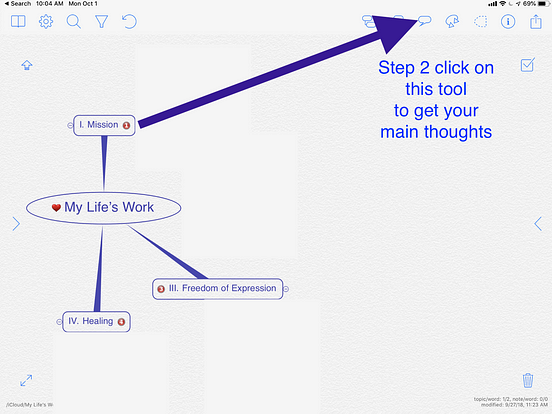Image resolution: width=552 pixels, height=414 pixels.
Task: Tap the red heart icon on central topic
Action: (56, 208)
